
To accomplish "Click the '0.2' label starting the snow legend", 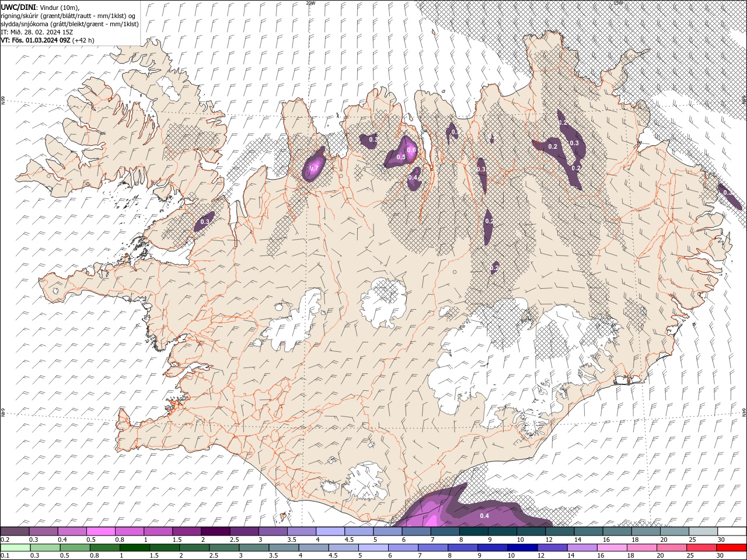I will point(6,540).
